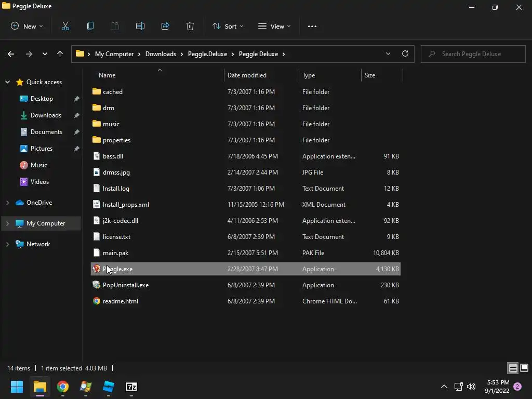Open the New item dropdown
532x399 pixels.
(x=27, y=26)
